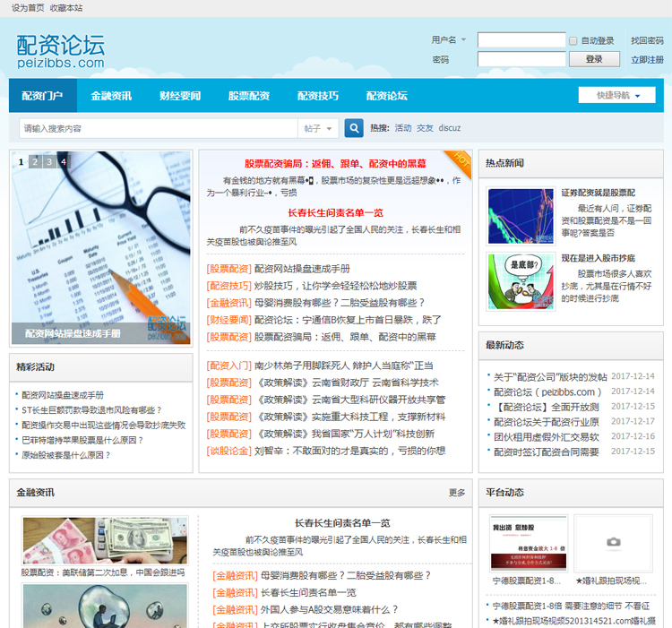
Task: Click the 登录 button
Action: point(594,59)
